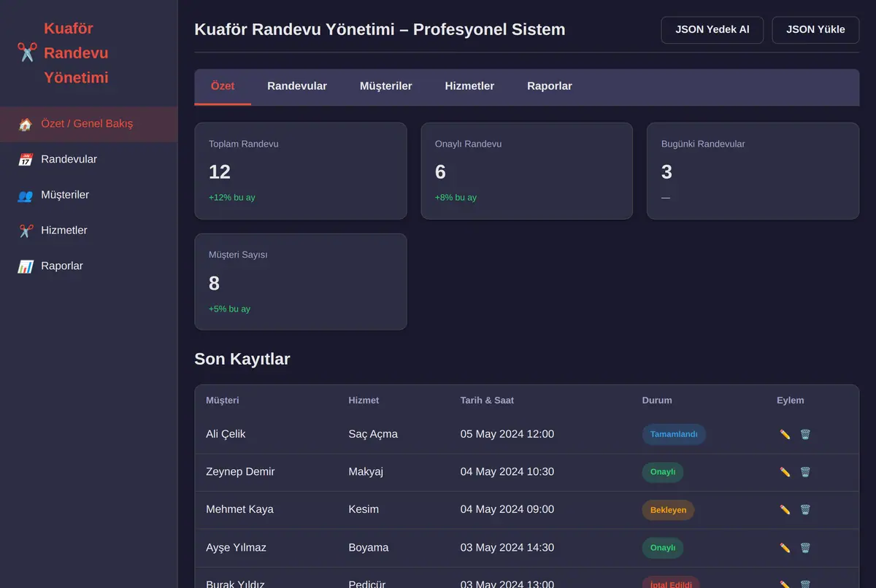
Task: Delete Ali Çelik's appointment with trash icon
Action: [805, 434]
